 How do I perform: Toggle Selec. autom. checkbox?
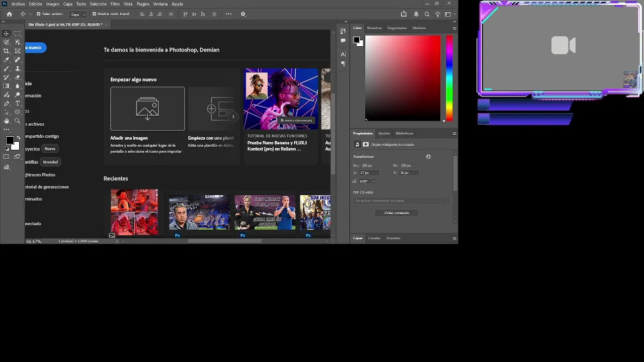[x=39, y=14]
